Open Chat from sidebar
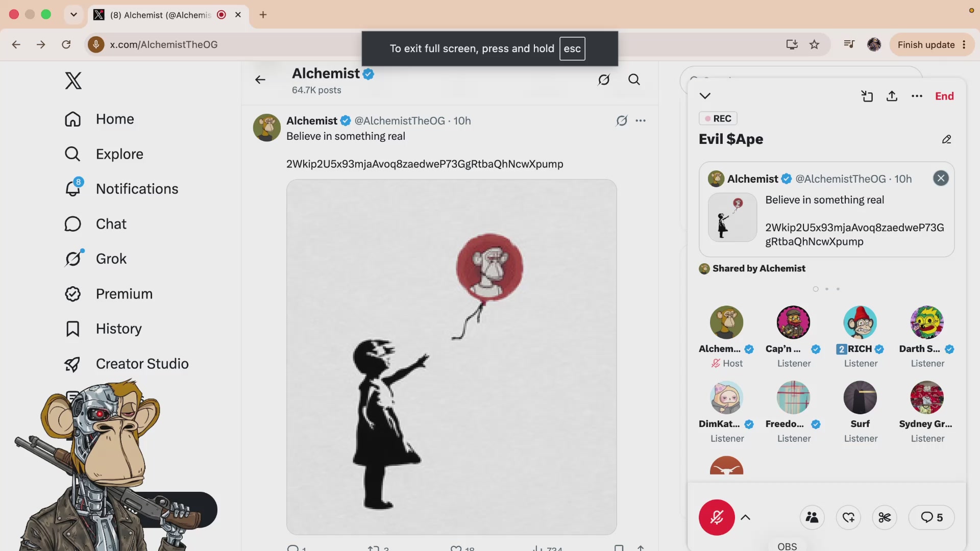Image resolution: width=980 pixels, height=551 pixels. click(x=95, y=224)
